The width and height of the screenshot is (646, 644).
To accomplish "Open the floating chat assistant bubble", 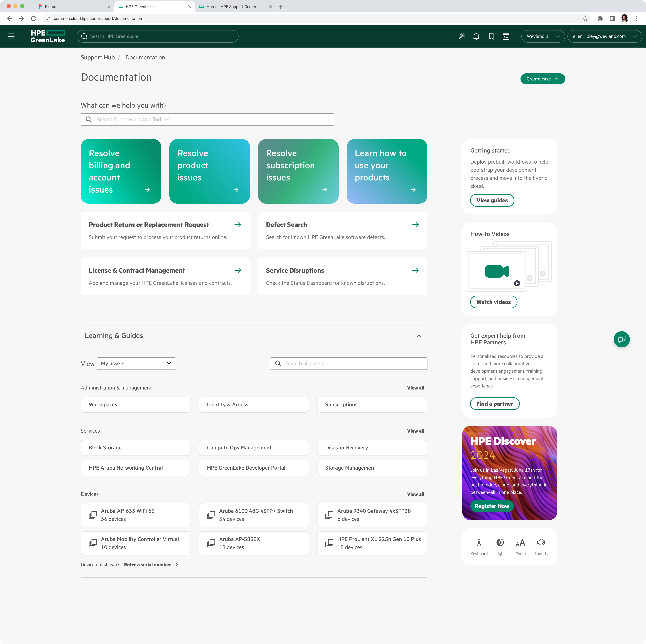I will tap(621, 339).
